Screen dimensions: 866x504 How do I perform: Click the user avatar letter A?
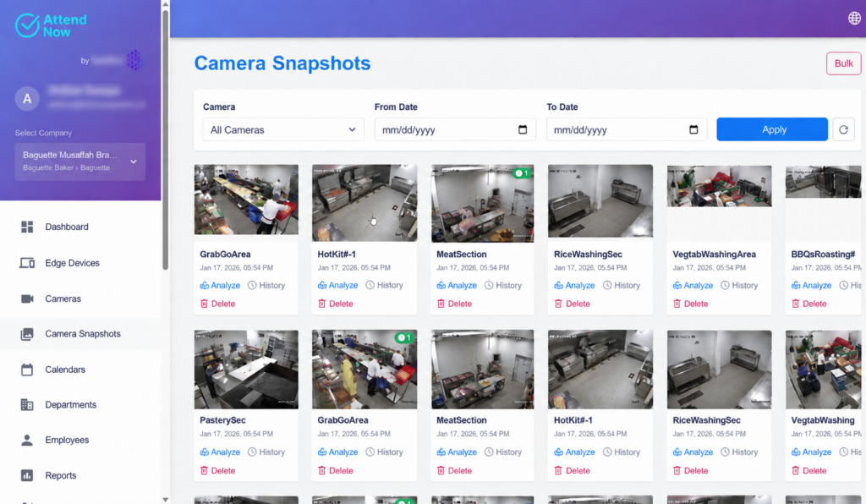pyautogui.click(x=27, y=99)
